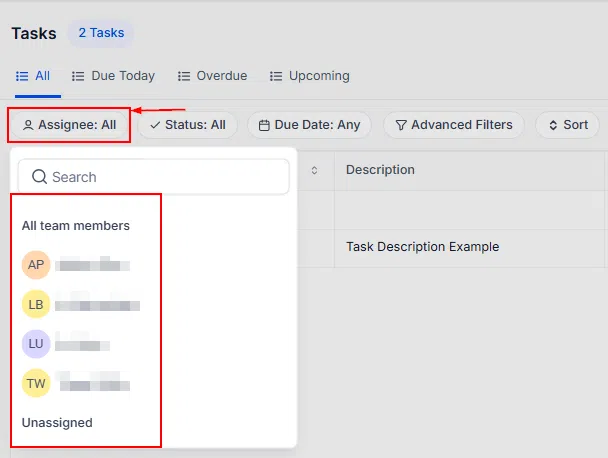Select the Unassigned option
This screenshot has width=608, height=458.
coord(57,423)
